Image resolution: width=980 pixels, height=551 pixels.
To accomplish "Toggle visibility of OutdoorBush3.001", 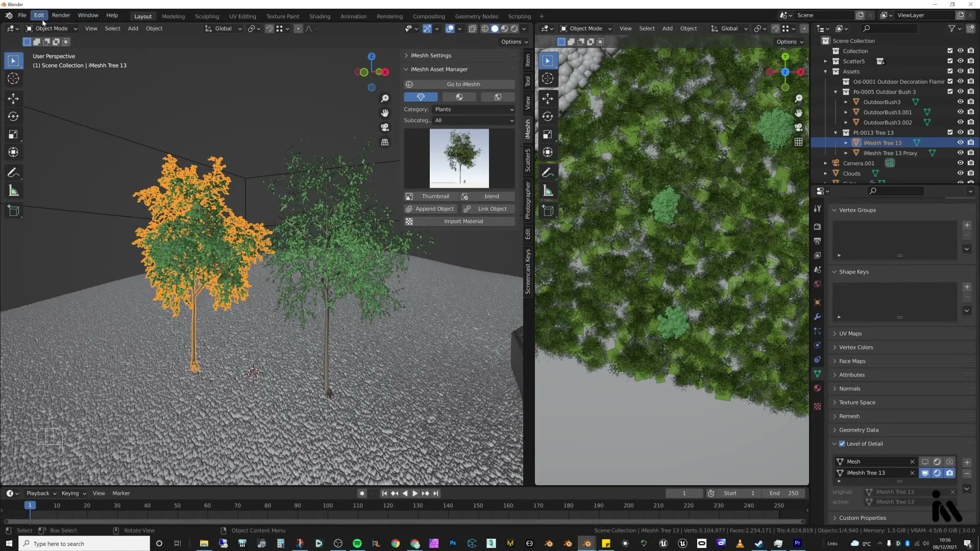I will point(960,112).
